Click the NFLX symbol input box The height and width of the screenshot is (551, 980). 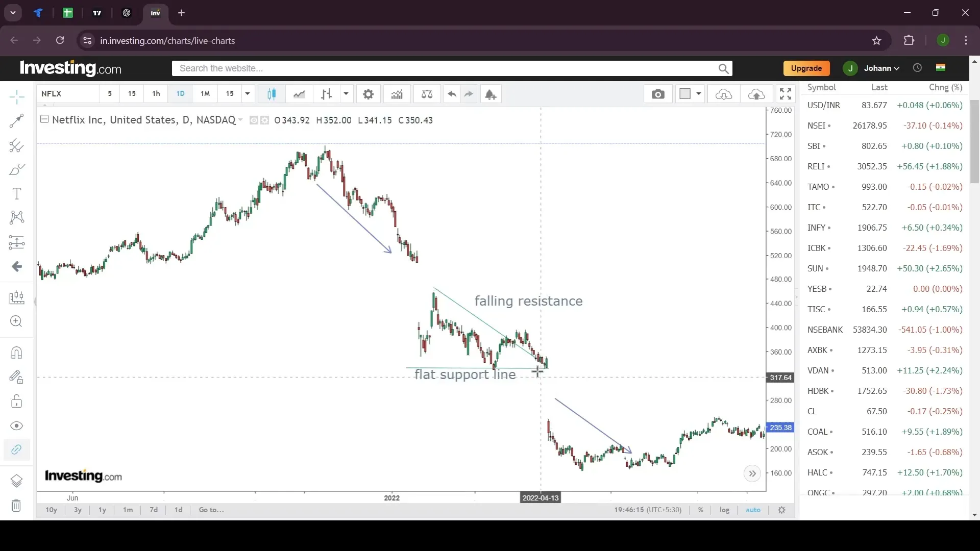tap(68, 94)
